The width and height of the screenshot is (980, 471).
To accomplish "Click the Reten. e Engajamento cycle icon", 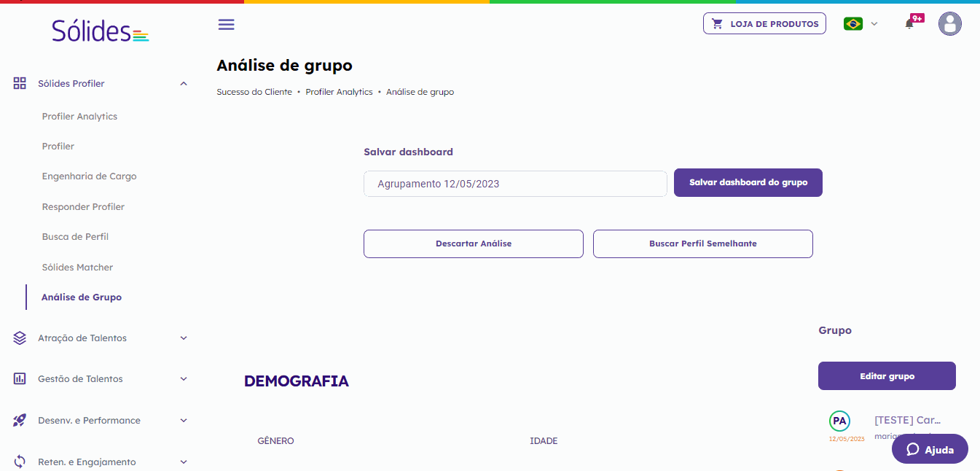I will (x=20, y=462).
